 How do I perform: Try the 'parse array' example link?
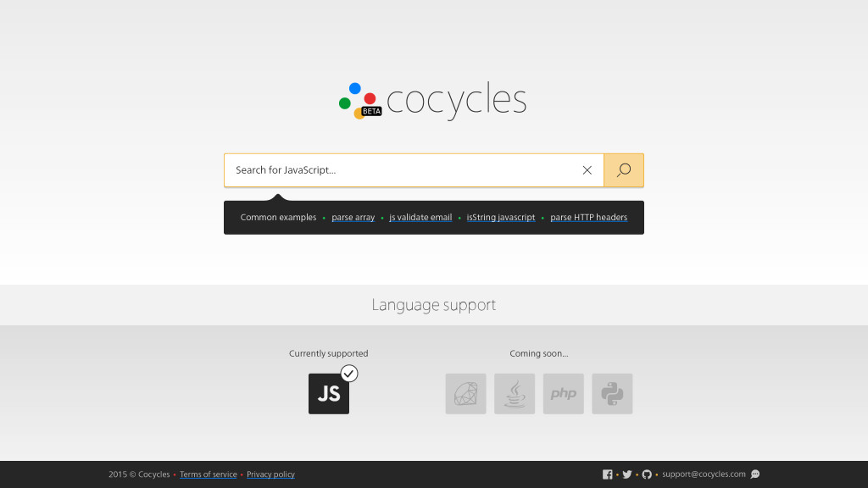point(353,218)
